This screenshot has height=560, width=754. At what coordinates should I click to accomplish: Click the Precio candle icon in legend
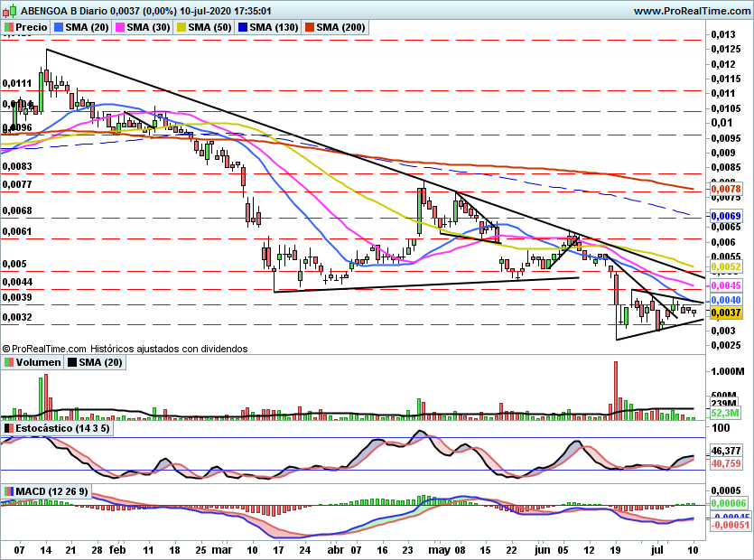(9, 27)
